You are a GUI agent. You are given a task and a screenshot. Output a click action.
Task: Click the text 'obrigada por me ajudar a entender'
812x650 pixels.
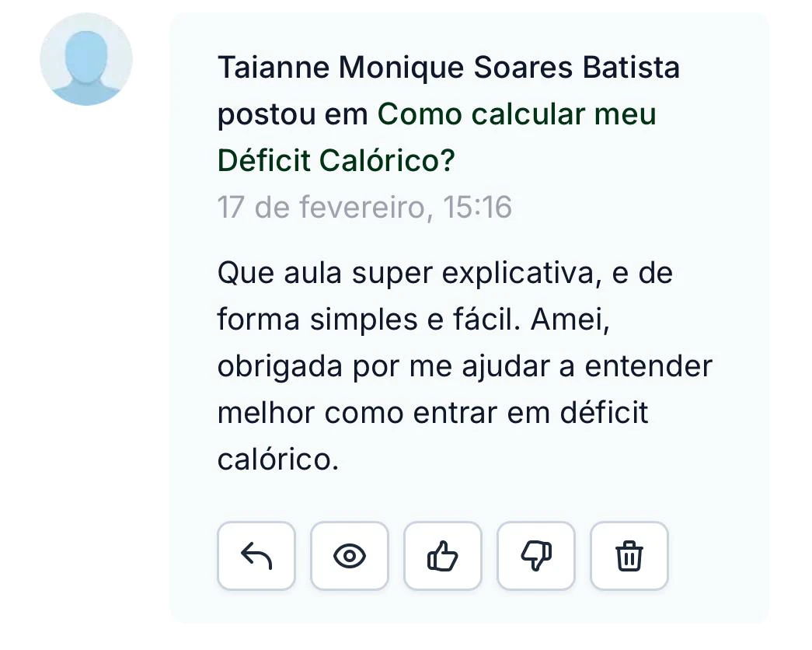tap(465, 366)
